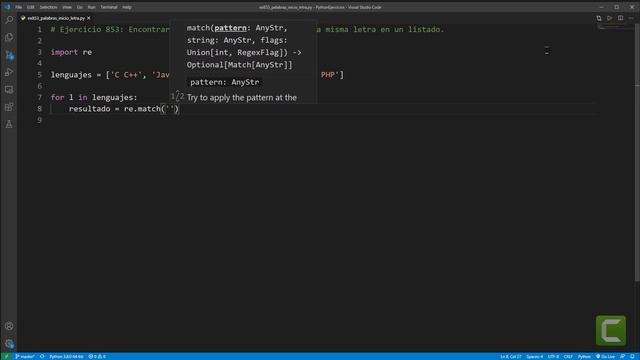Image resolution: width=640 pixels, height=360 pixels.
Task: Change end of line sequence CRLF
Action: [568, 356]
